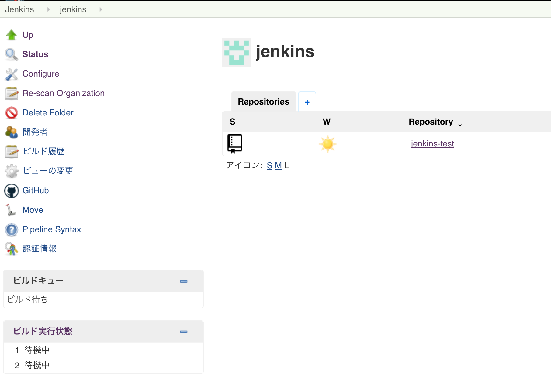Sort by the Repository column arrow

pos(460,122)
